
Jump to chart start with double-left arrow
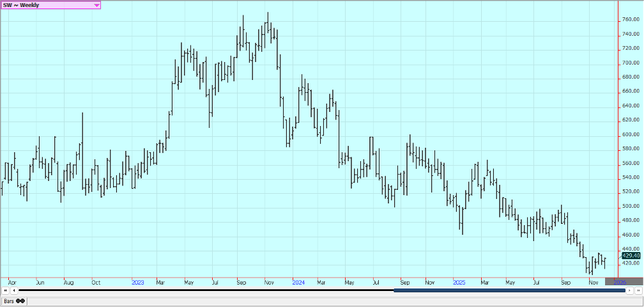pos(5,290)
